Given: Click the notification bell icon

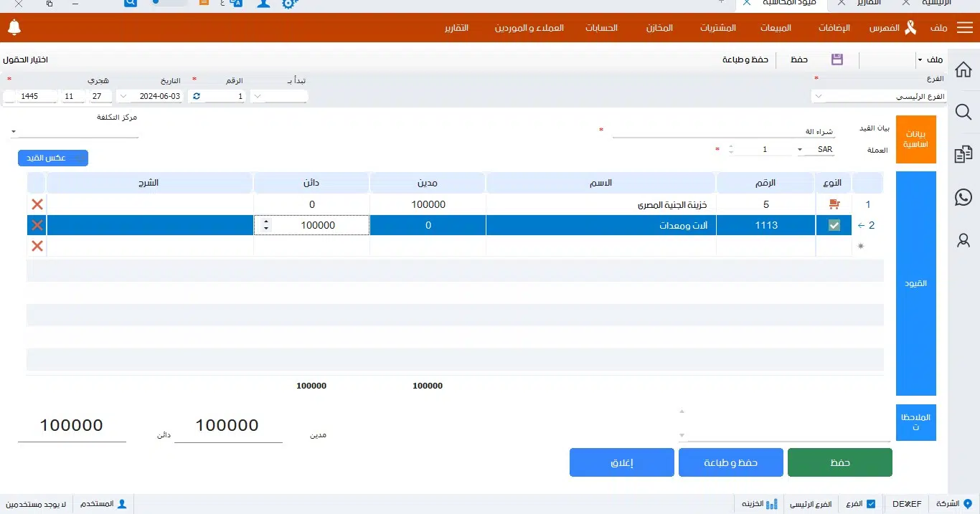Looking at the screenshot, I should tap(14, 28).
